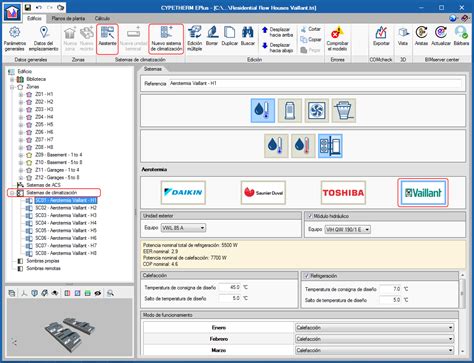Select Sombras remotas tree item
This screenshot has width=474, height=363.
tap(43, 268)
